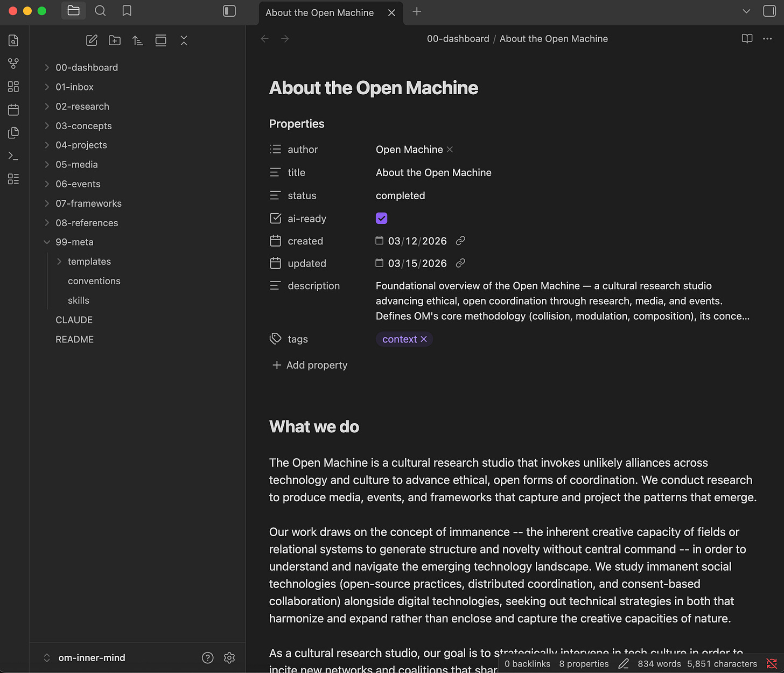Open daily note calendar icon in ribbon
784x673 pixels.
(13, 110)
